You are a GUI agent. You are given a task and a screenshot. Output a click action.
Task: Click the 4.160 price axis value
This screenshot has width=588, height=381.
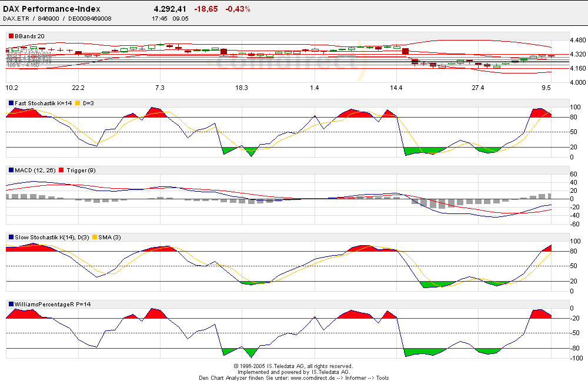tap(578, 68)
